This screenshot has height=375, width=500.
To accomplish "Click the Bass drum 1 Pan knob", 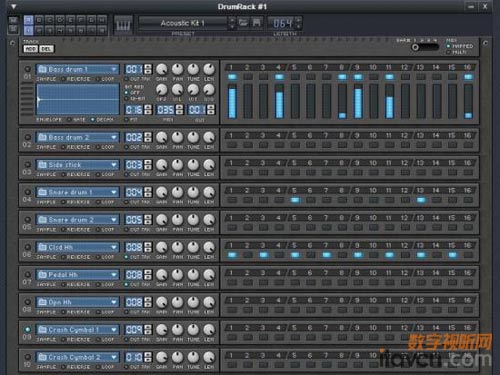I will [177, 69].
